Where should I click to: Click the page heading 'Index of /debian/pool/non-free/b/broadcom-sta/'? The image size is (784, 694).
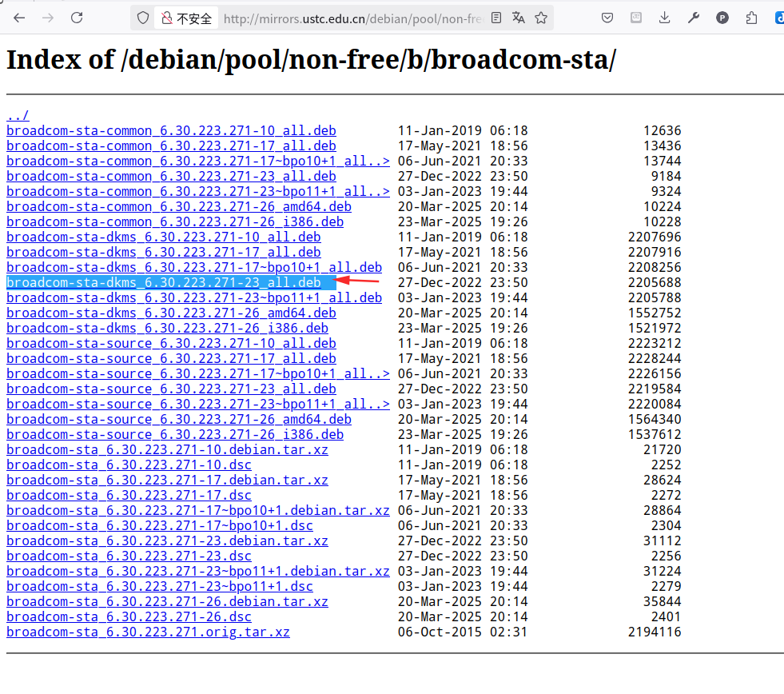(312, 59)
